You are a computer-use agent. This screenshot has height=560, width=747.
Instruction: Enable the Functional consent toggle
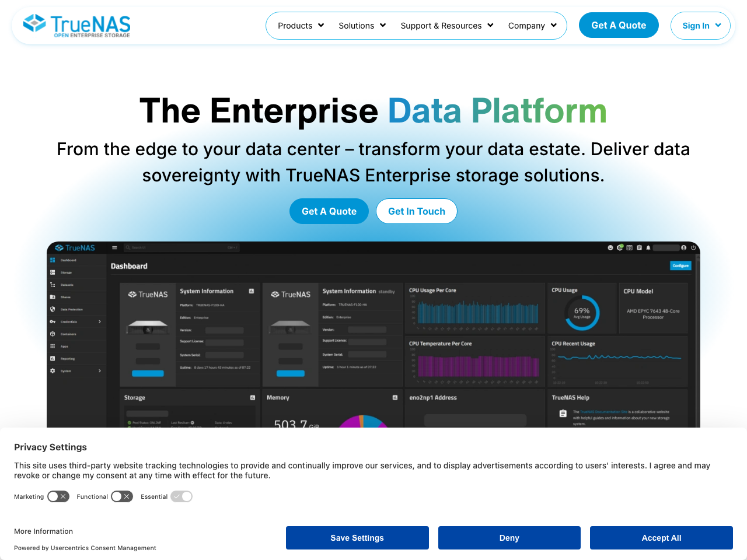(x=122, y=496)
